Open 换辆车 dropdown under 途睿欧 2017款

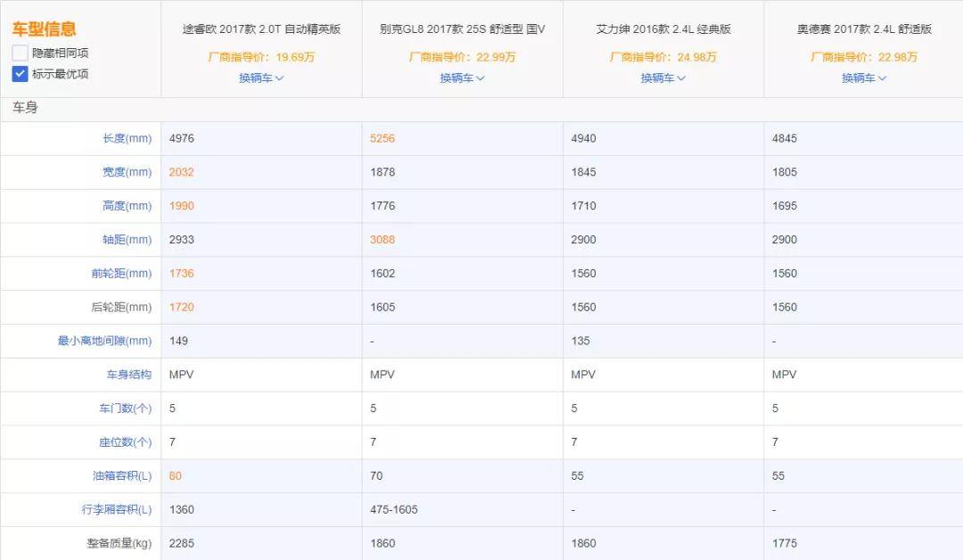click(x=261, y=78)
